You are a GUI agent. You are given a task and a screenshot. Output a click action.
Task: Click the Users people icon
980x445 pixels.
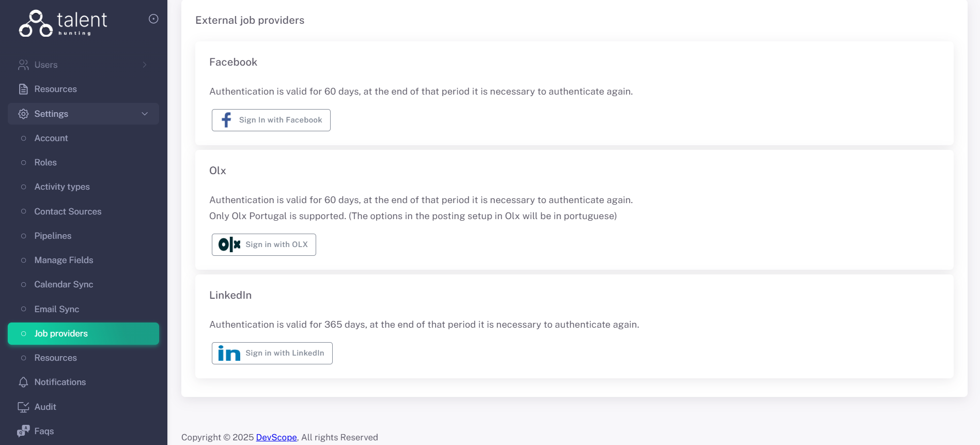point(23,65)
